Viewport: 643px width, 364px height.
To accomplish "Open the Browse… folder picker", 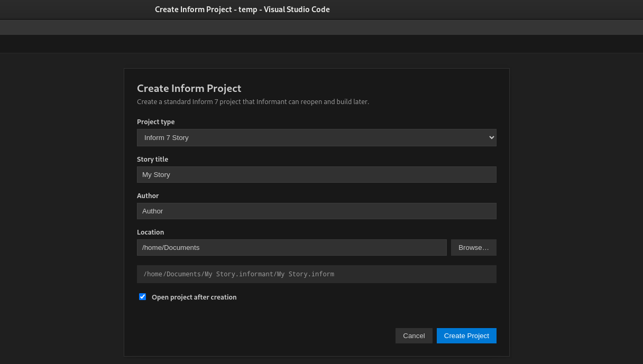I will pyautogui.click(x=474, y=247).
